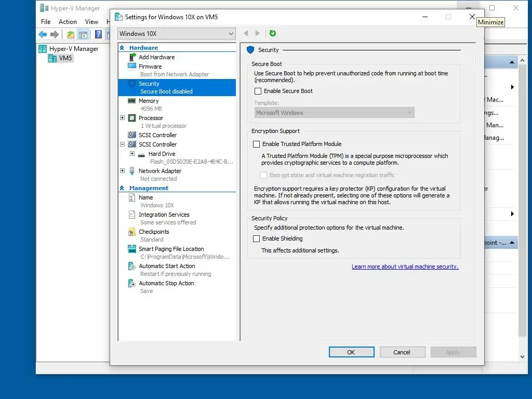532x399 pixels.
Task: Click the Settings window title icon
Action: [x=118, y=17]
